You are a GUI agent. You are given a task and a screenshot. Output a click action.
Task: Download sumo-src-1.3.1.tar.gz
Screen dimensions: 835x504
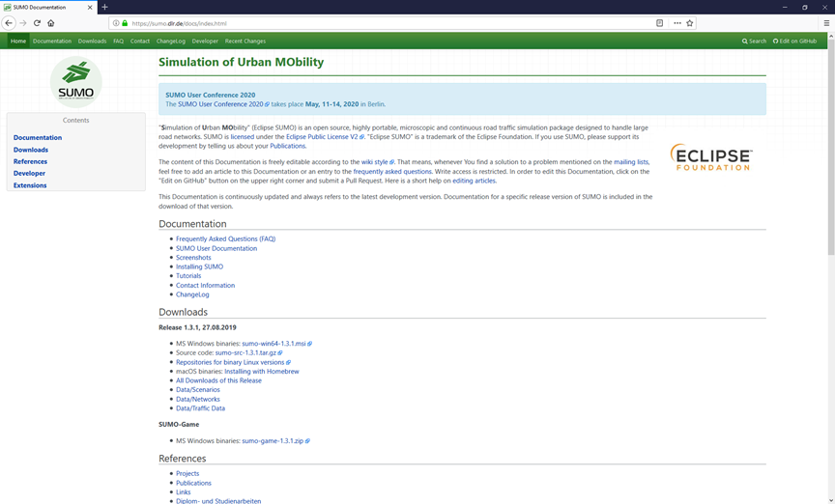[x=248, y=352]
